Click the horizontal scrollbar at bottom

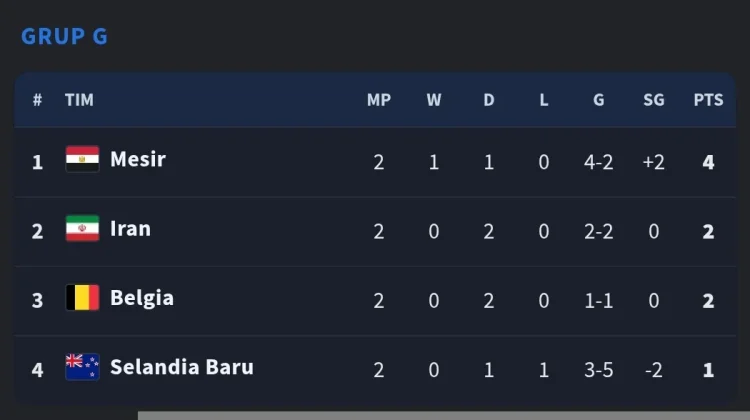(x=444, y=415)
